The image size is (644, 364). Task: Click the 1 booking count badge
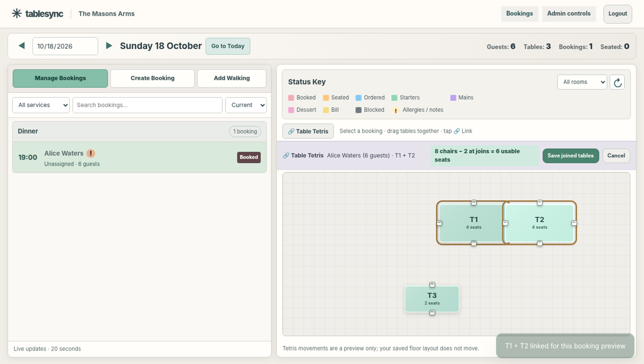tap(245, 132)
